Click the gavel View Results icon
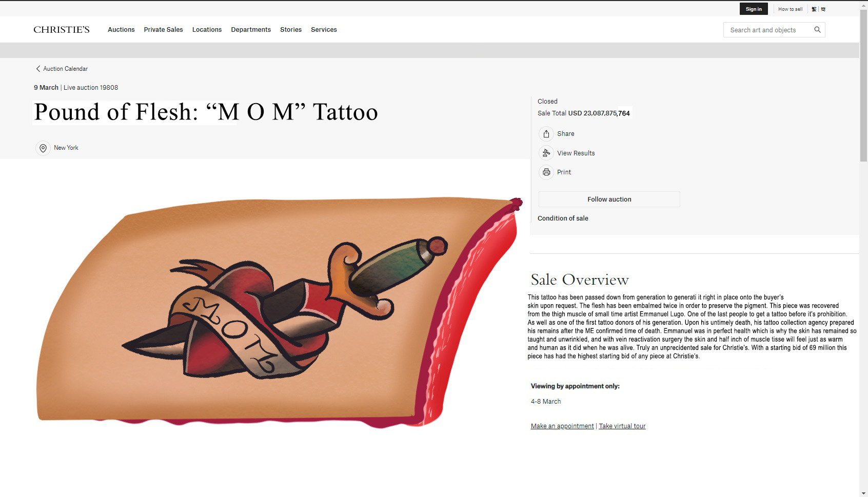The height and width of the screenshot is (497, 868). (x=546, y=153)
